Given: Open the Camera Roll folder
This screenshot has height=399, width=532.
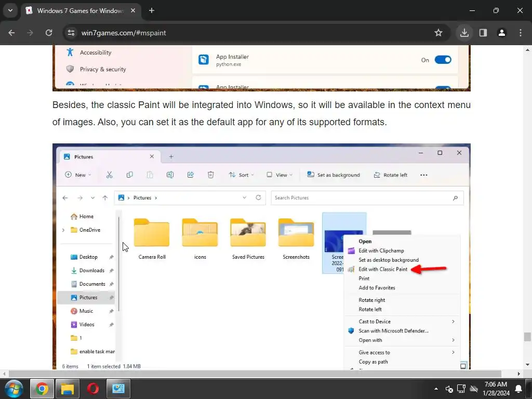Looking at the screenshot, I should pos(152,239).
